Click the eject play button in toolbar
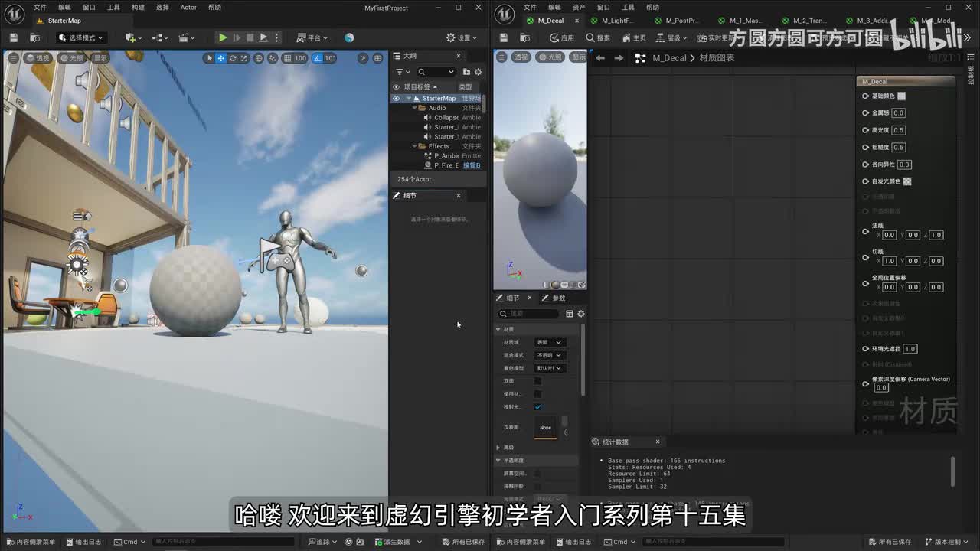The height and width of the screenshot is (551, 980). click(263, 37)
